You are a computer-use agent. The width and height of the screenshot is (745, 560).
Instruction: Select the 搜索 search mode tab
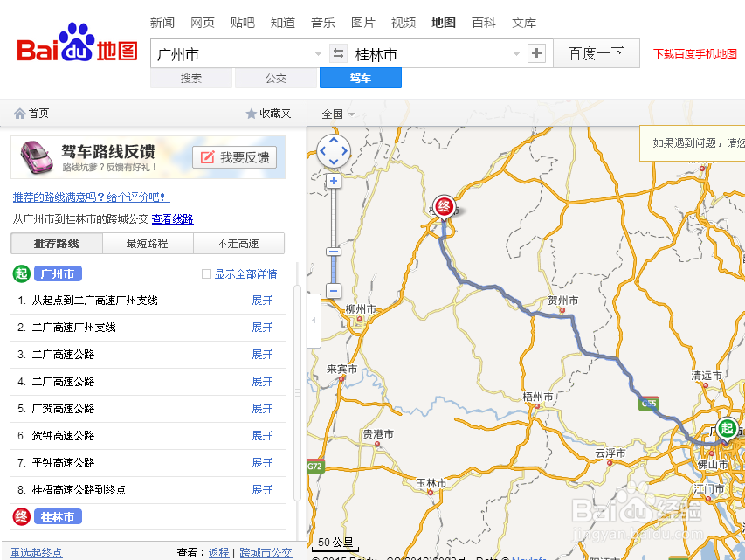pos(191,78)
